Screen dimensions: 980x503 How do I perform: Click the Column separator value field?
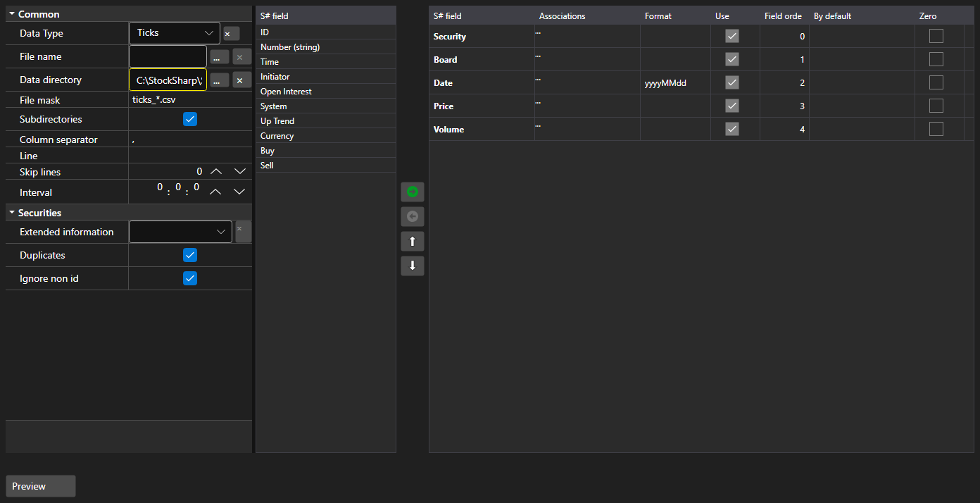(x=190, y=139)
